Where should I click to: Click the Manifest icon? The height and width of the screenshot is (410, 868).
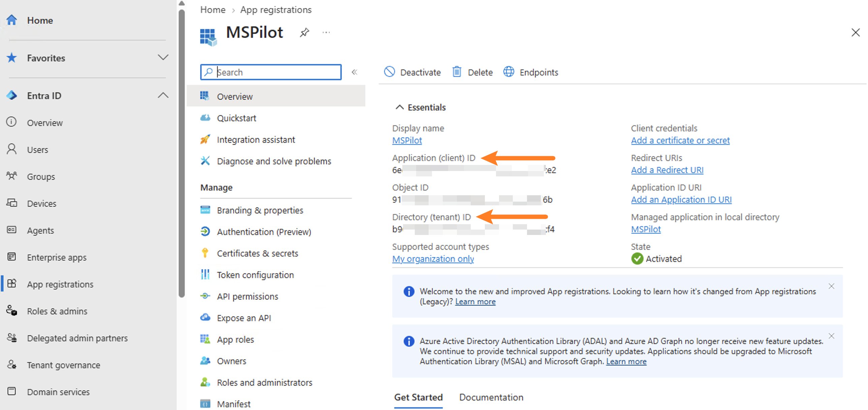click(x=205, y=403)
